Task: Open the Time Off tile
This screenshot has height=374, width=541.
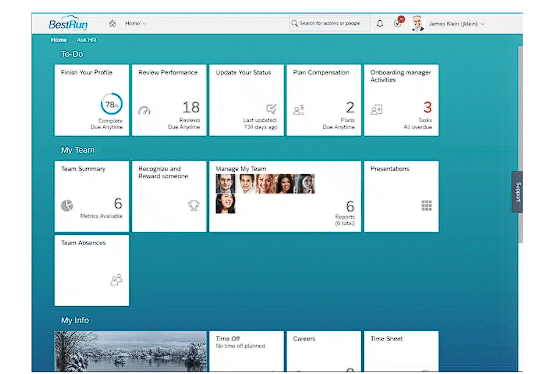Action: pyautogui.click(x=246, y=351)
